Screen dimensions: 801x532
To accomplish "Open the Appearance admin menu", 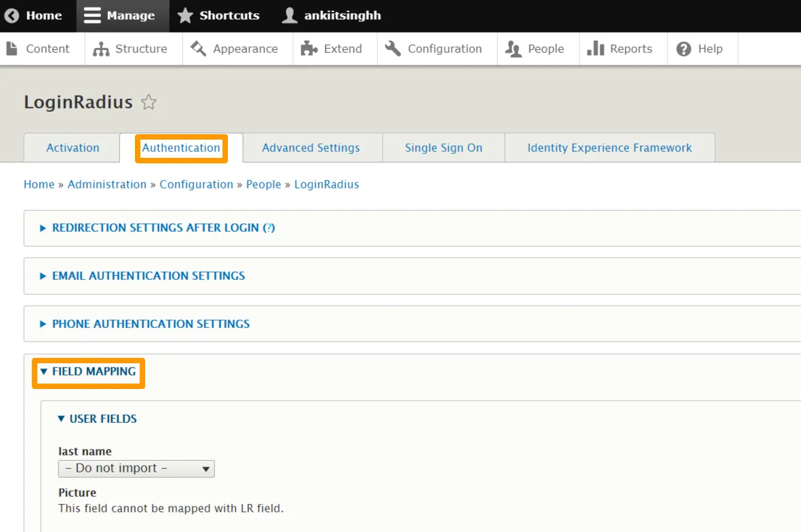I will pos(235,49).
